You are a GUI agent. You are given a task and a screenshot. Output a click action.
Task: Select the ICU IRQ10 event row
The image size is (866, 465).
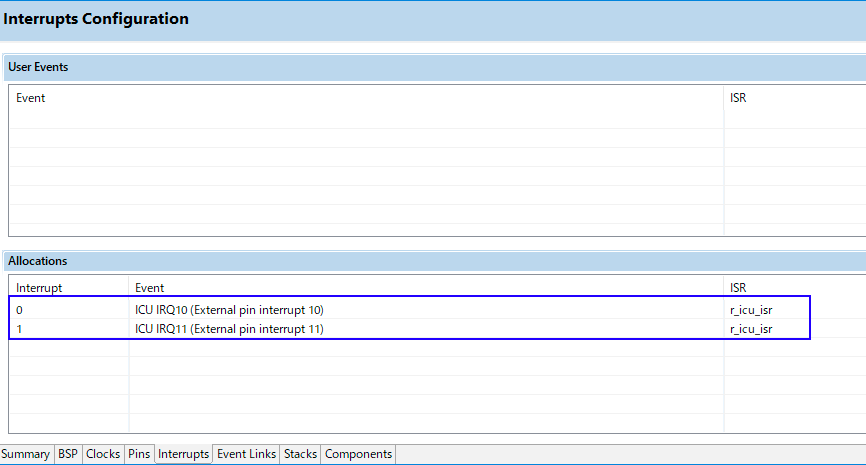[x=229, y=310]
